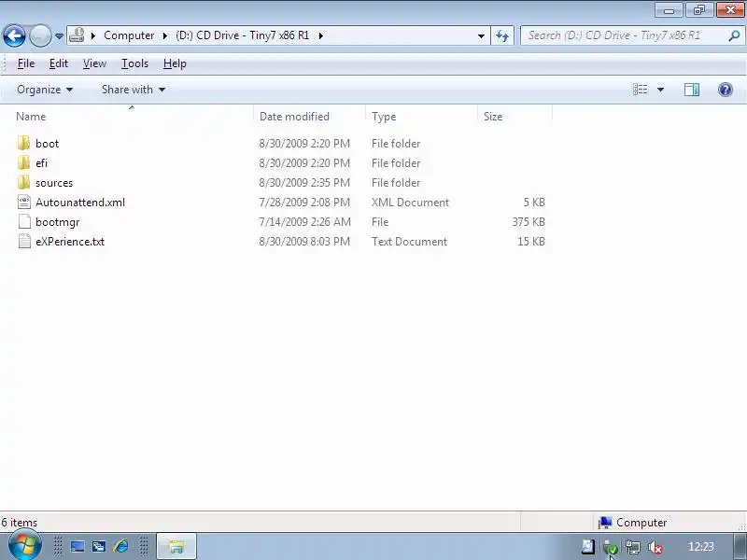
Task: Click the Show desktop quick launch icon
Action: tap(78, 547)
